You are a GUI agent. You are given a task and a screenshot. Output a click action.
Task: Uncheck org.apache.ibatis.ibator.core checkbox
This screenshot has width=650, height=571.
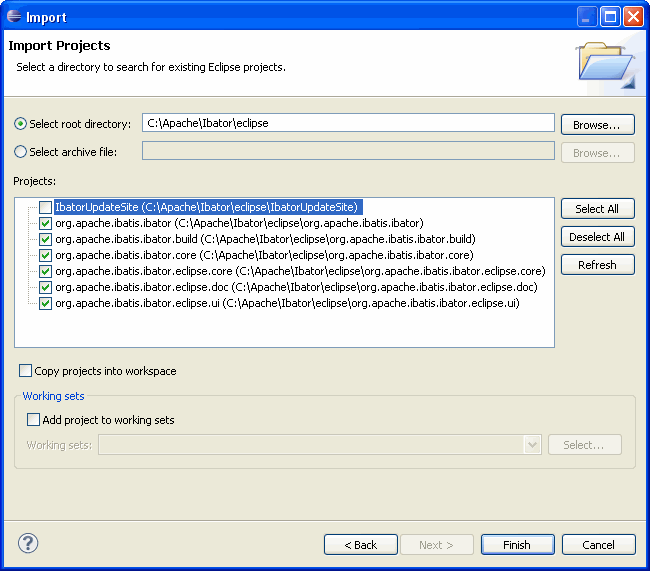click(x=45, y=255)
